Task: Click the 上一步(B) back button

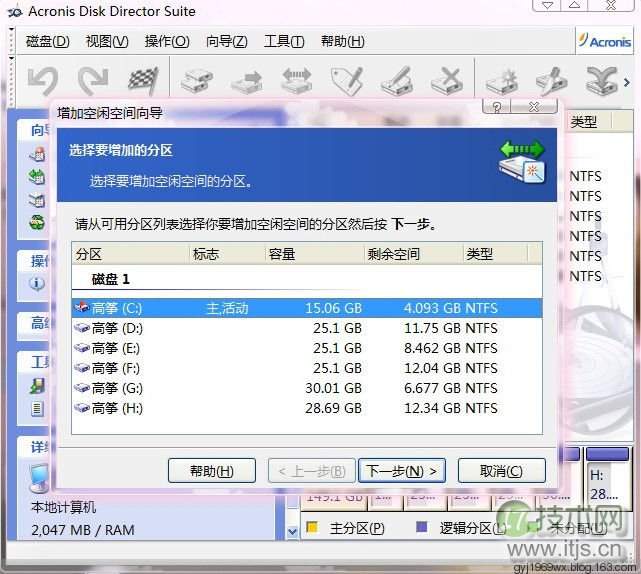Action: [x=312, y=471]
